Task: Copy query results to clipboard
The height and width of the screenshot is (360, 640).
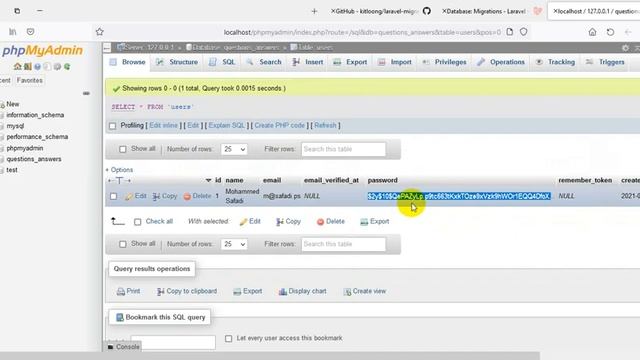Action: coord(187,291)
